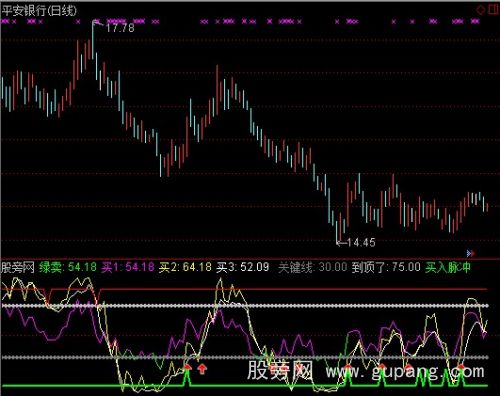The width and height of the screenshot is (500, 396).
Task: Select the 买2: 64.18 indicator value
Action: click(185, 267)
